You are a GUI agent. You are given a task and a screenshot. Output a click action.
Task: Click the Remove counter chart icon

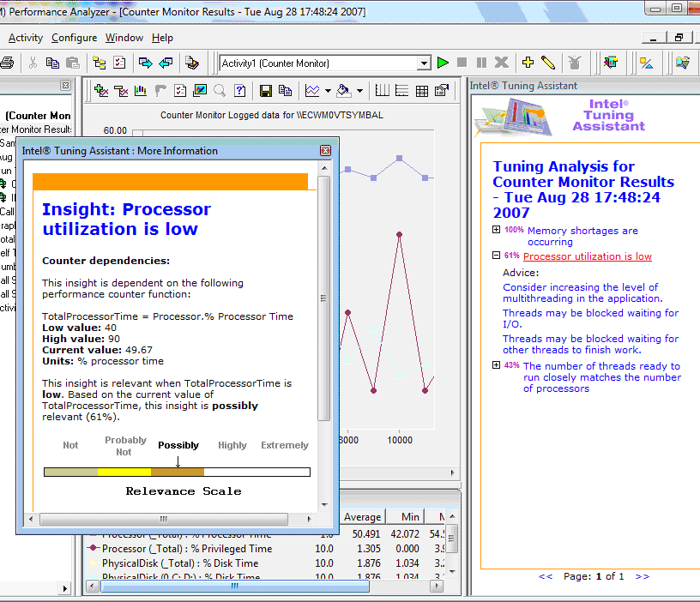(x=121, y=91)
